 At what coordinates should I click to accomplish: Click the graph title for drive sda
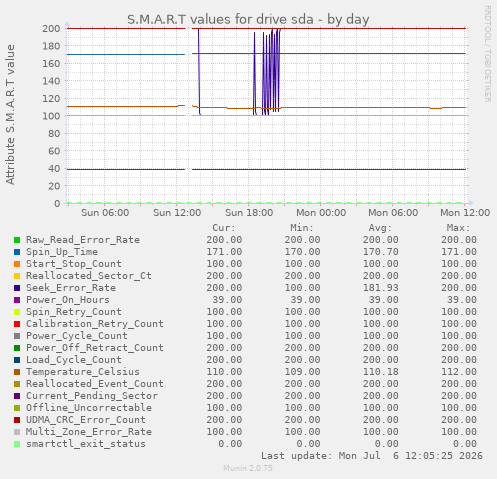(248, 19)
